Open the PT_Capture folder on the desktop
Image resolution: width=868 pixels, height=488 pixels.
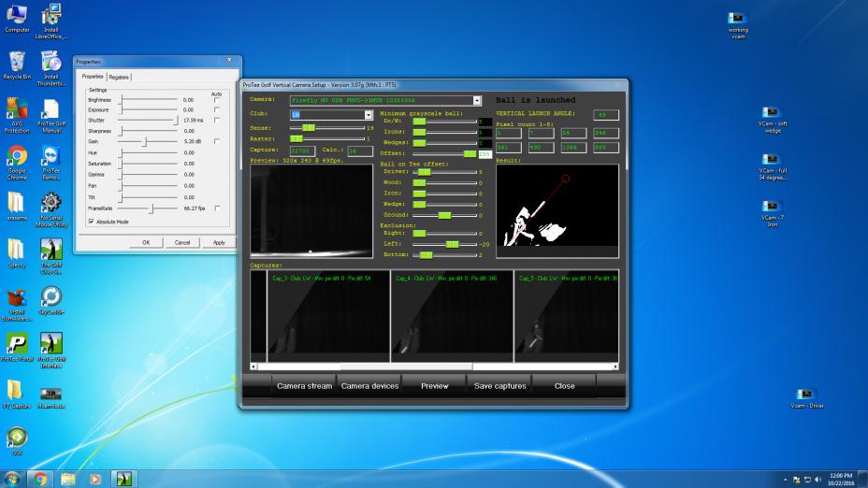[x=17, y=395]
